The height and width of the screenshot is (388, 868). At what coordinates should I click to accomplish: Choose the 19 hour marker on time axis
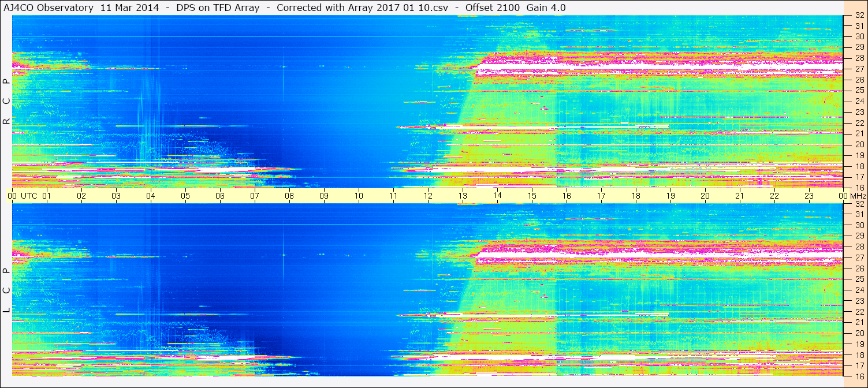pyautogui.click(x=670, y=196)
